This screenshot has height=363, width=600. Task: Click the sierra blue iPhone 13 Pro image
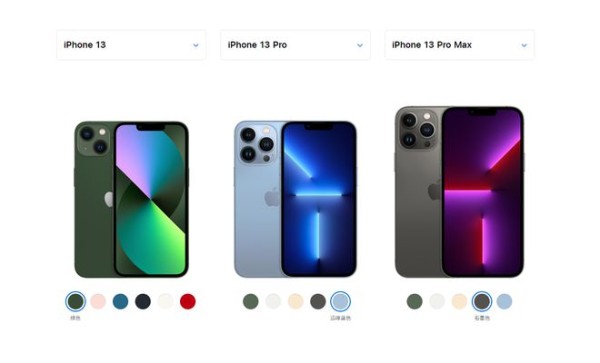click(295, 199)
